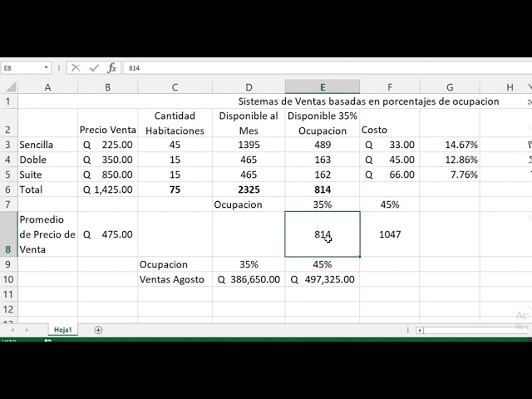Click the horizontal scrollbar left arrow
The image size is (532, 399).
click(x=420, y=330)
